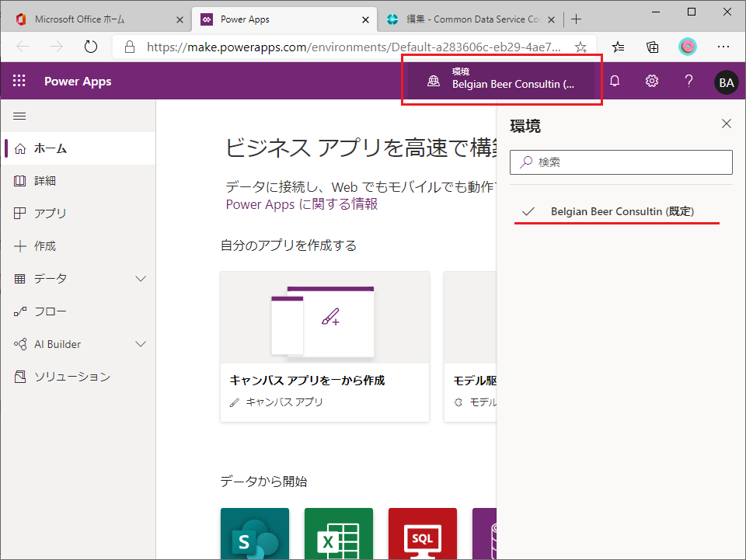This screenshot has height=560, width=746.
Task: Select 作成 in the sidebar
Action: (x=78, y=245)
